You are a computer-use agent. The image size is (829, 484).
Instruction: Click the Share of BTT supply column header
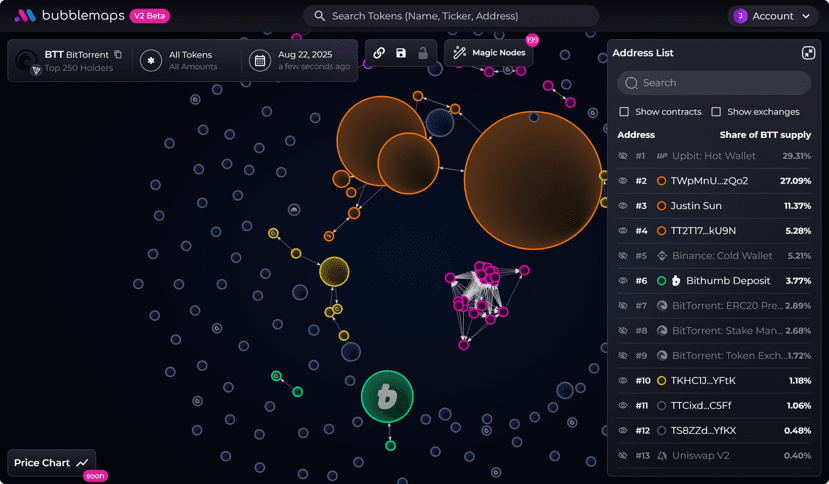pyautogui.click(x=765, y=135)
